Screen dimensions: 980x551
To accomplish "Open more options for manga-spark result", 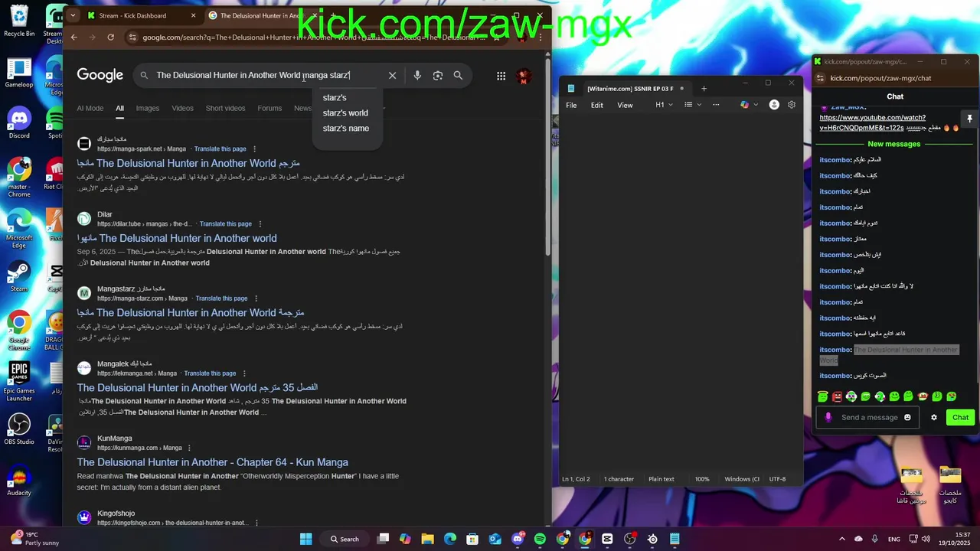I will coord(255,148).
